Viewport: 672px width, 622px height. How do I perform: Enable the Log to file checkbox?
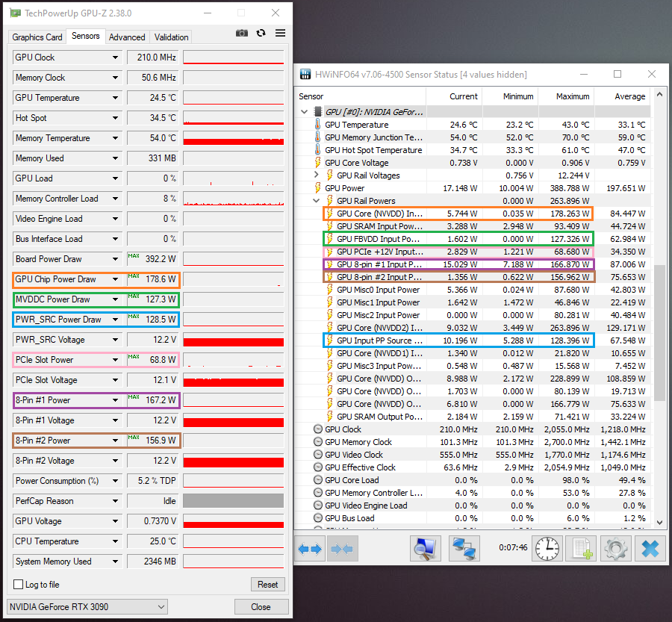19,584
